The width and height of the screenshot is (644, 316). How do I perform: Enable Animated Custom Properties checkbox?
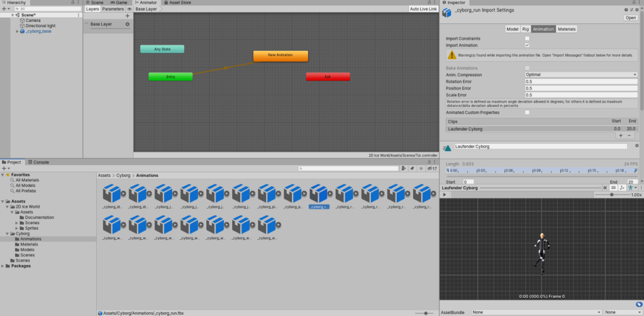527,112
